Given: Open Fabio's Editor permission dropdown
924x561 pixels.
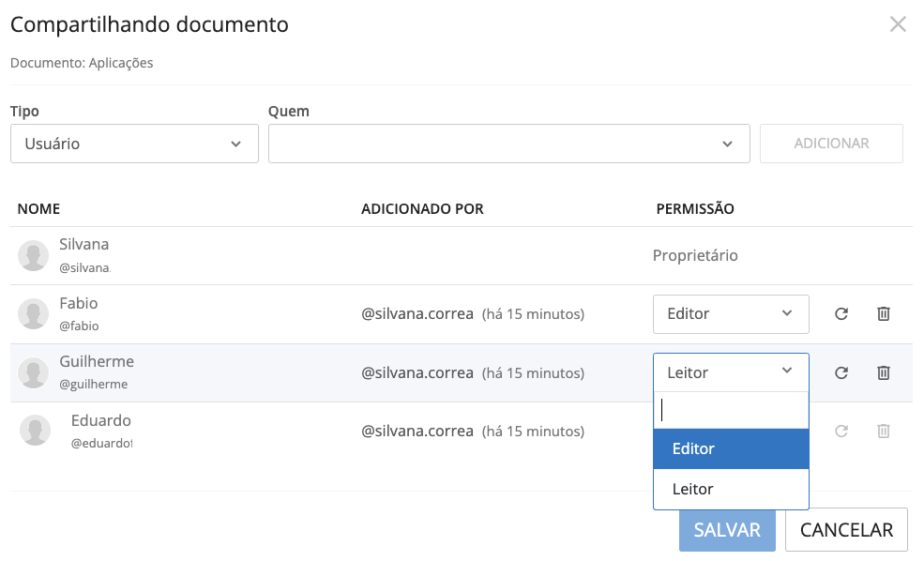Looking at the screenshot, I should click(x=730, y=314).
